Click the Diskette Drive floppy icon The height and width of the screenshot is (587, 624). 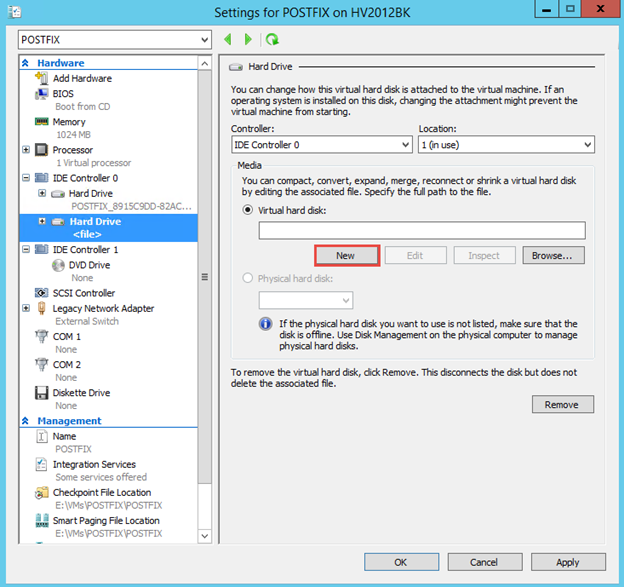click(41, 393)
